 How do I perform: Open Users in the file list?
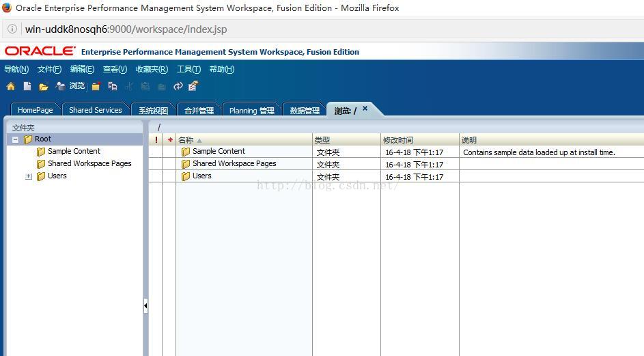tap(202, 176)
